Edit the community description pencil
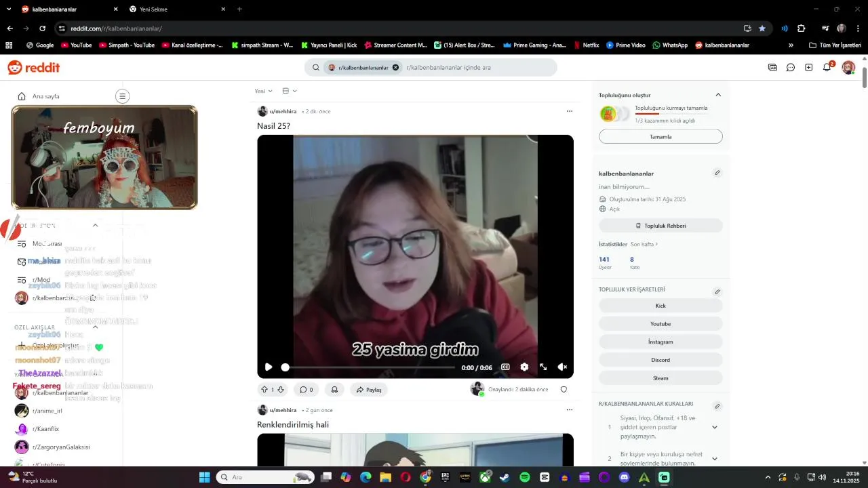The image size is (868, 488). 717,173
